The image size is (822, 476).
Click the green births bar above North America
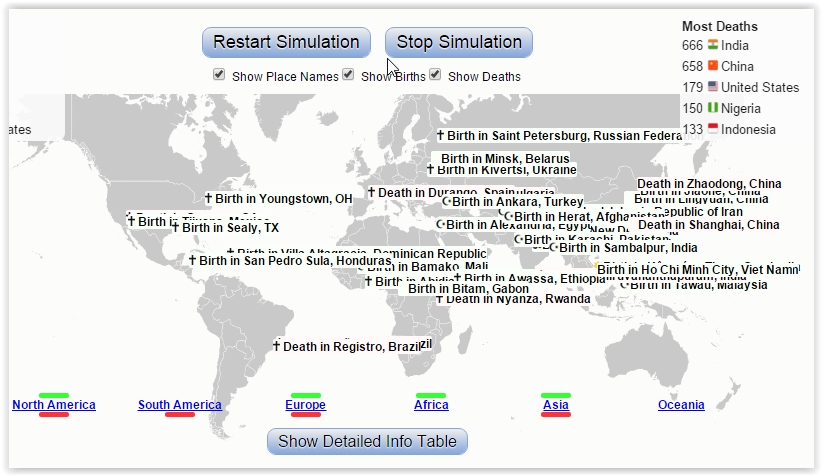[53, 395]
